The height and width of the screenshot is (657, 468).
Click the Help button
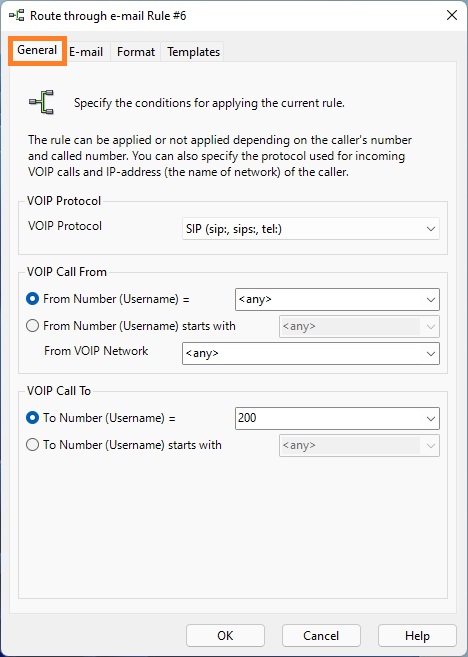click(x=417, y=636)
